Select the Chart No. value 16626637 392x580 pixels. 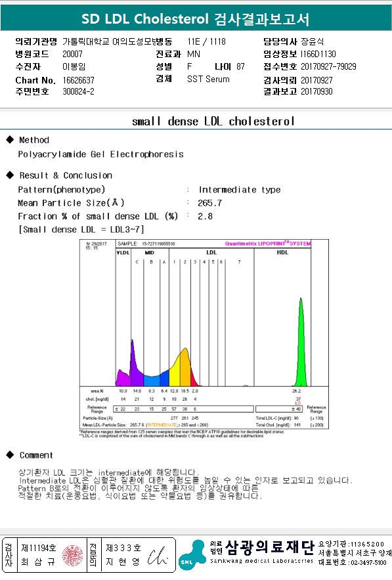point(78,80)
